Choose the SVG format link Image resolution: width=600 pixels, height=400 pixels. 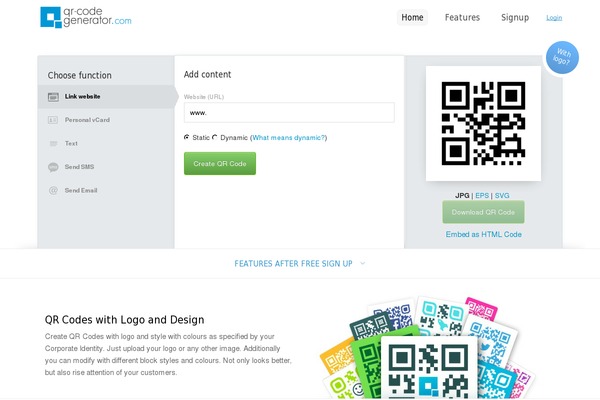[x=502, y=196]
